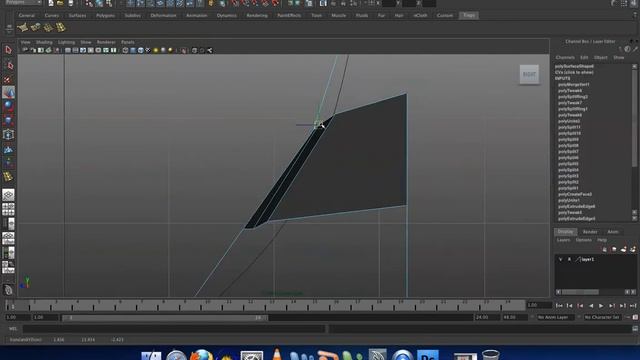Click the fourth yellow shelf icon

[x=61, y=27]
